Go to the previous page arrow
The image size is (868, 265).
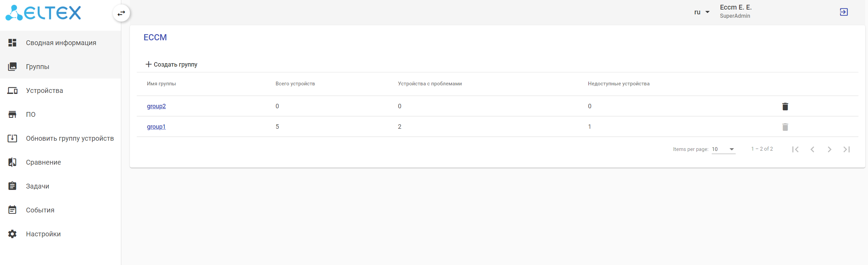[x=812, y=149]
